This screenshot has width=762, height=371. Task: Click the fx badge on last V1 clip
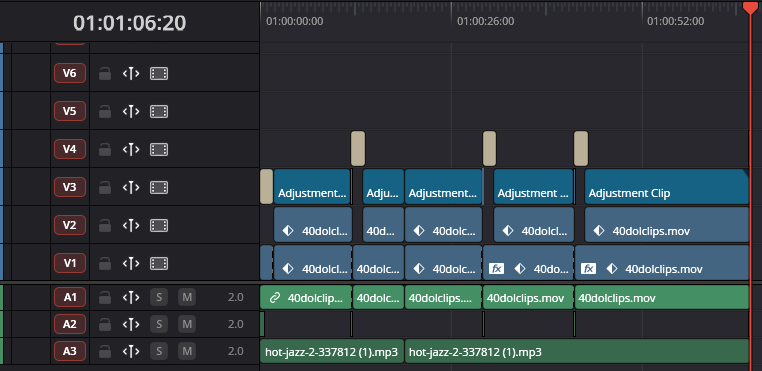pos(589,268)
